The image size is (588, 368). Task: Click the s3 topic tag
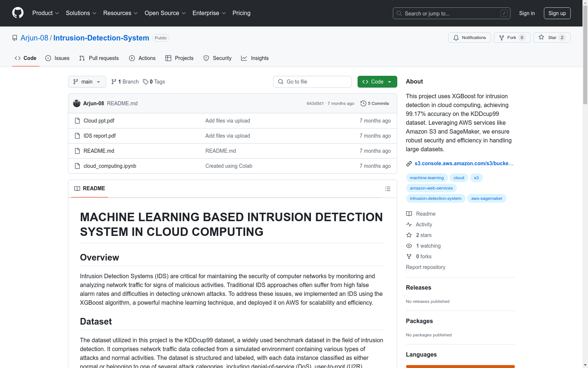pyautogui.click(x=476, y=178)
